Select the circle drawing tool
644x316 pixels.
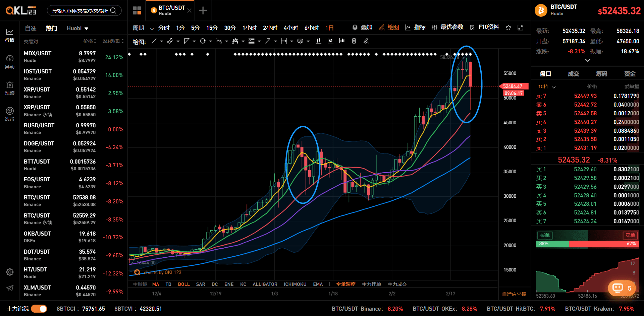point(203,41)
